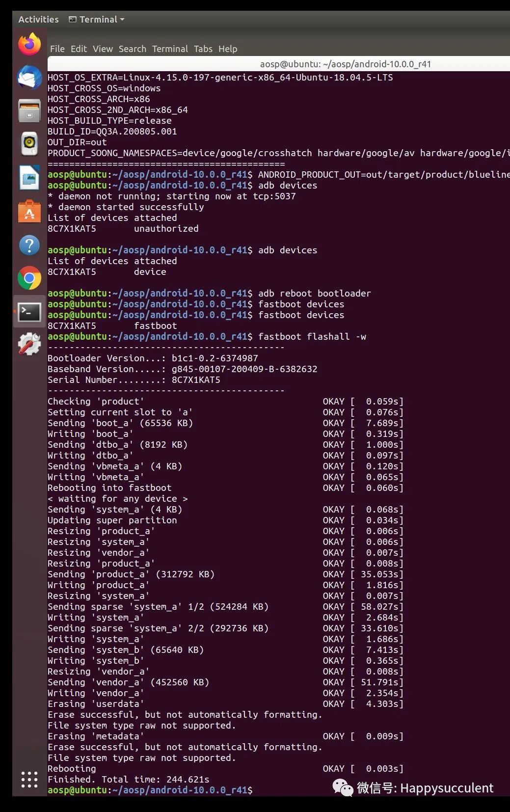Open Ubuntu Software store icon
Image resolution: width=510 pixels, height=812 pixels.
(29, 211)
